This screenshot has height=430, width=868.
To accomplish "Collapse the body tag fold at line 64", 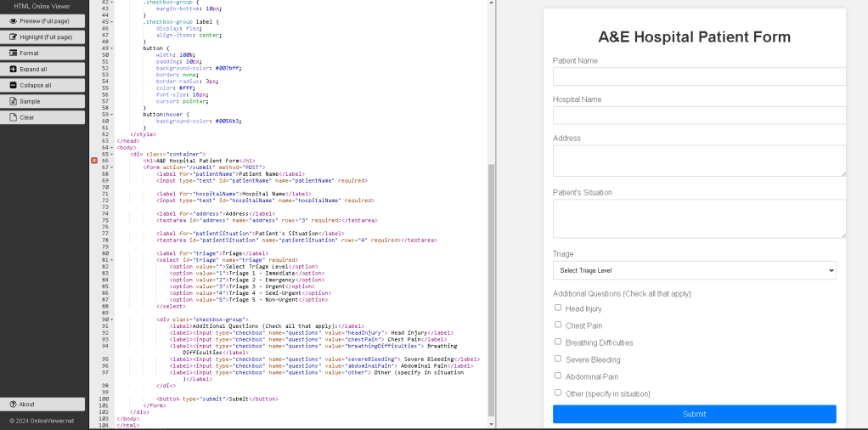I will point(112,147).
